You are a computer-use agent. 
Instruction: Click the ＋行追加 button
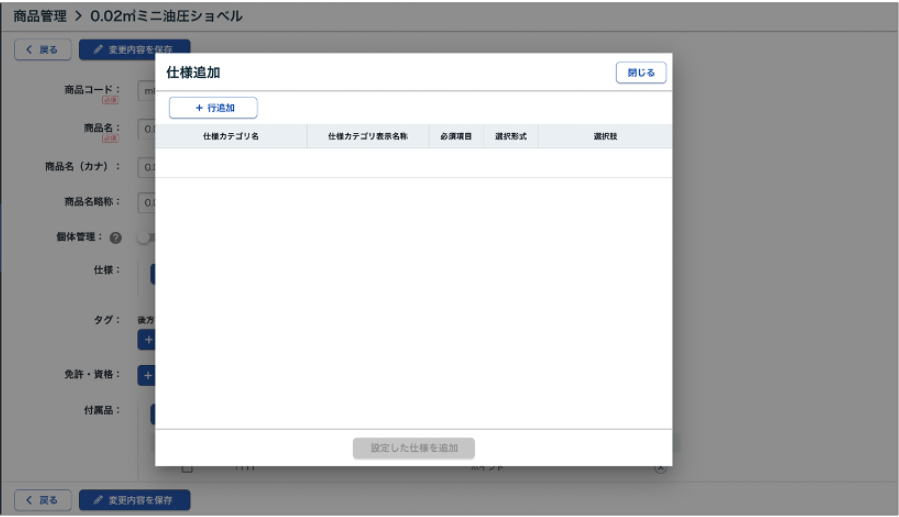[x=213, y=108]
